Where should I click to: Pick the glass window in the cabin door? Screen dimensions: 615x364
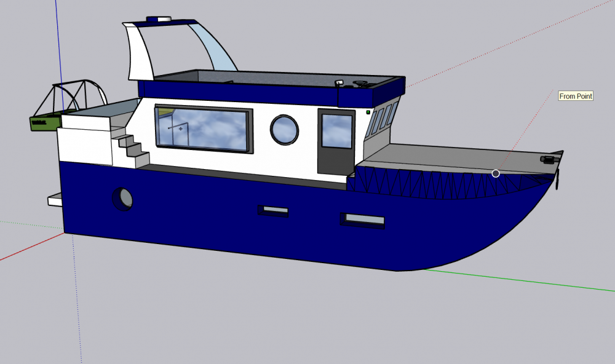(337, 131)
